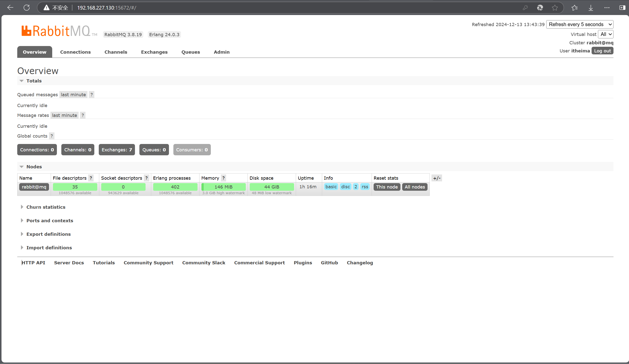Click the green Memory 146 MiB bar
This screenshot has height=364, width=629.
[x=223, y=187]
